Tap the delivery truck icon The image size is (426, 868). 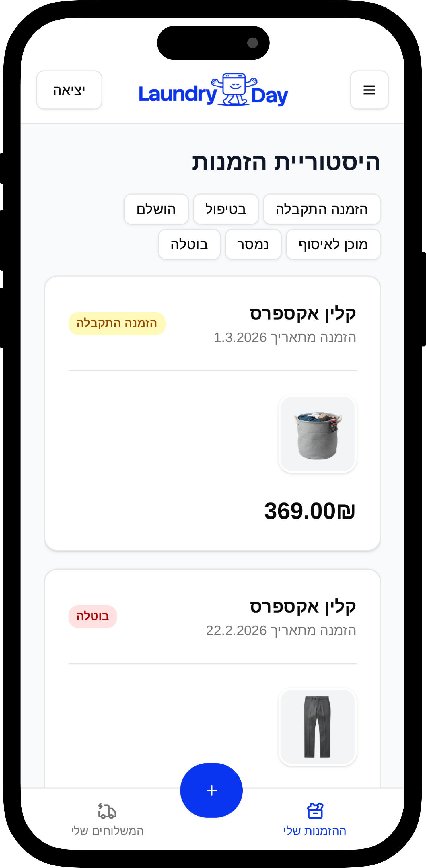107,810
